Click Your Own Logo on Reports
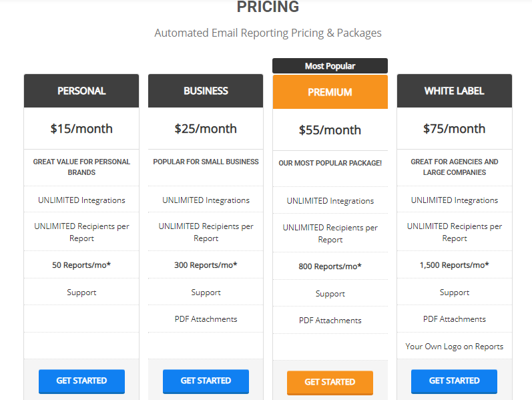The image size is (532, 400). (x=455, y=347)
